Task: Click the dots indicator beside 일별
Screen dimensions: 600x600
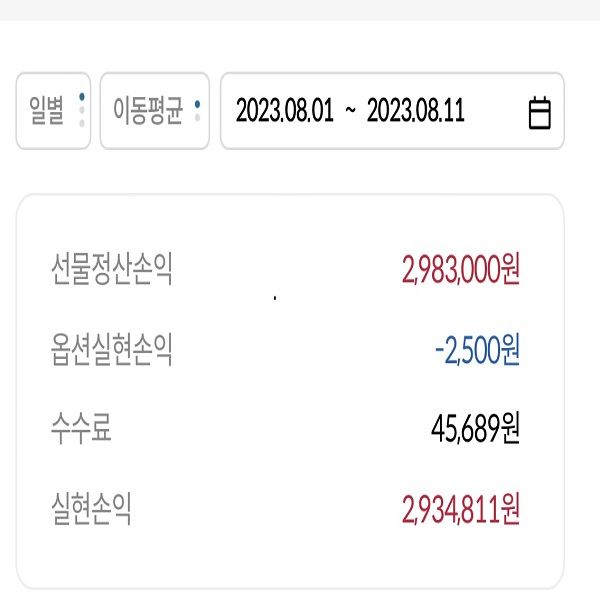Action: point(81,110)
